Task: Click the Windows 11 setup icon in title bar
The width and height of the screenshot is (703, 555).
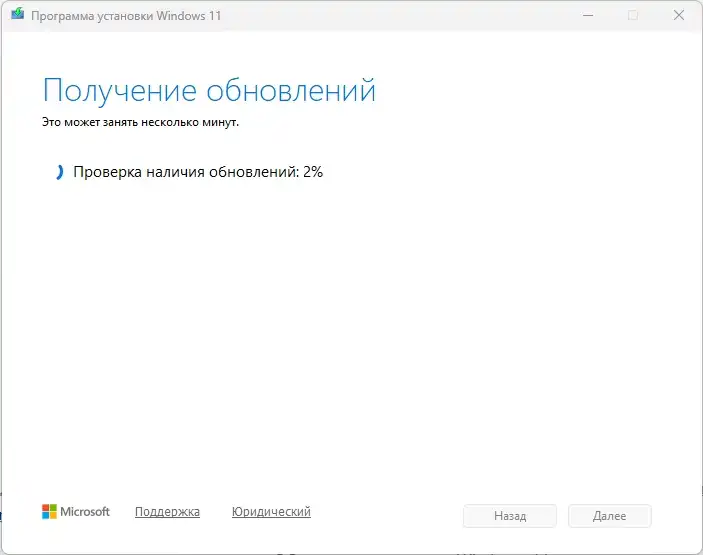Action: pos(17,14)
